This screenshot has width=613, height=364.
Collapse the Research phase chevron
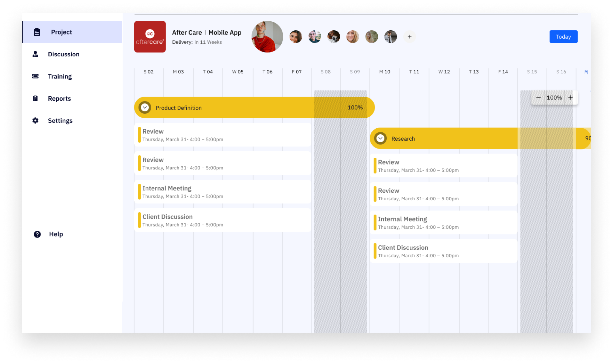pos(380,138)
